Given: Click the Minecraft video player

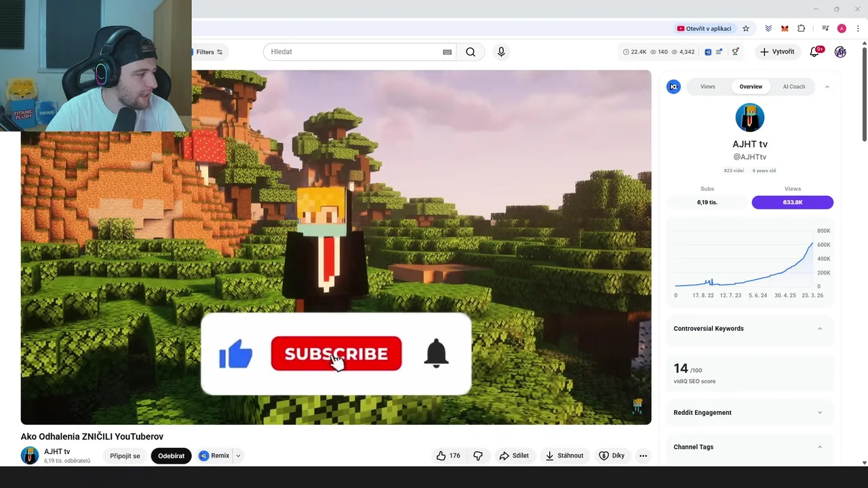Looking at the screenshot, I should point(336,247).
